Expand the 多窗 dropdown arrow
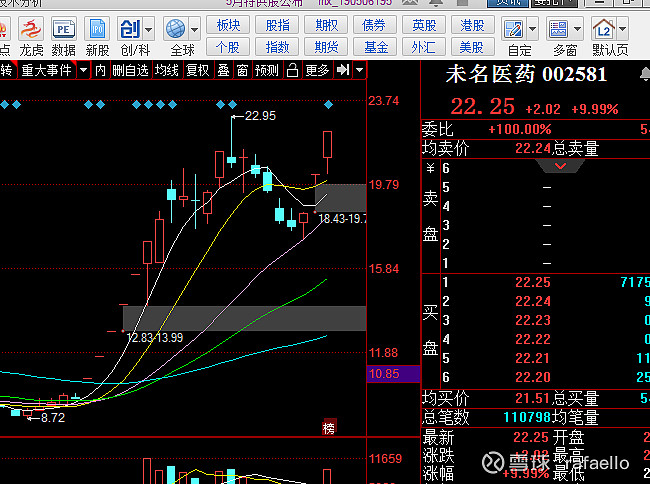 coord(578,29)
